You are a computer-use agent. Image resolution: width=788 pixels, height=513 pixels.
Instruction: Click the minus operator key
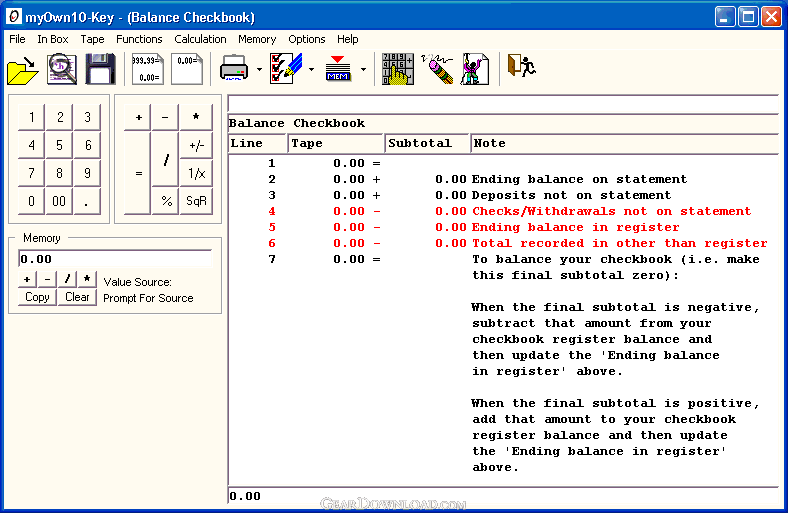[x=165, y=117]
